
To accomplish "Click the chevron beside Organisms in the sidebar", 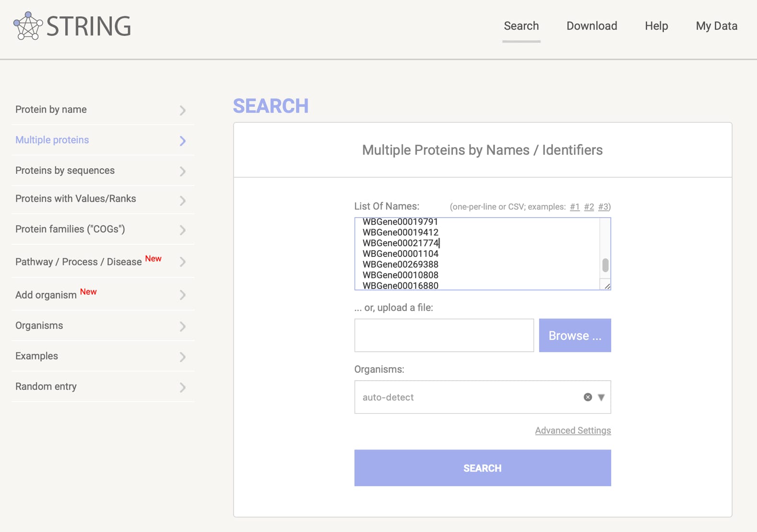I will [x=183, y=326].
